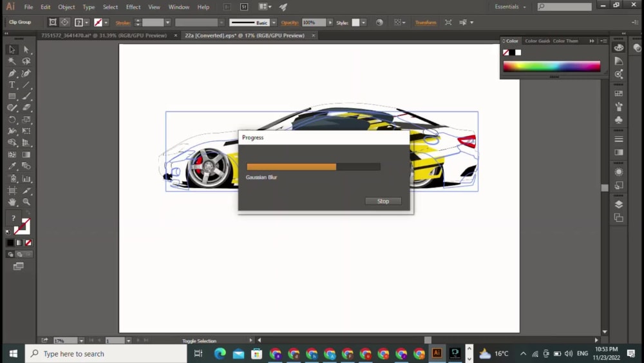Switch to the 7351572_3641470.ai document tab
The width and height of the screenshot is (644, 363).
pos(104,35)
